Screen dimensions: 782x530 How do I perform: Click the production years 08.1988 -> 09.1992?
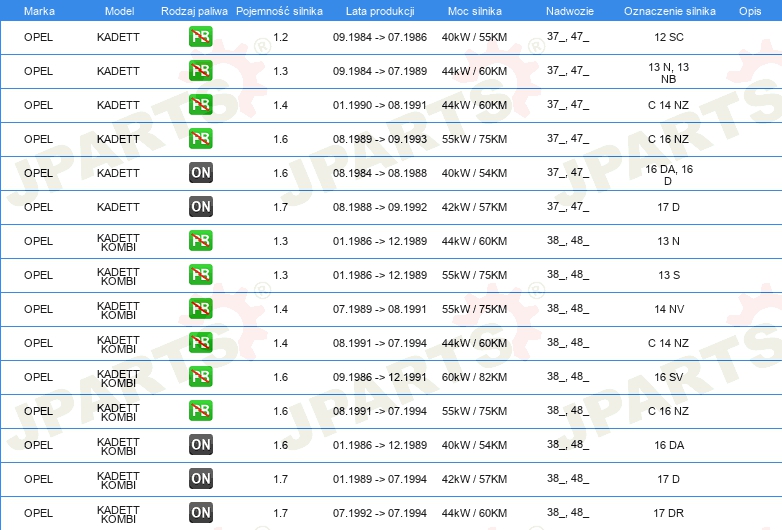pos(380,207)
